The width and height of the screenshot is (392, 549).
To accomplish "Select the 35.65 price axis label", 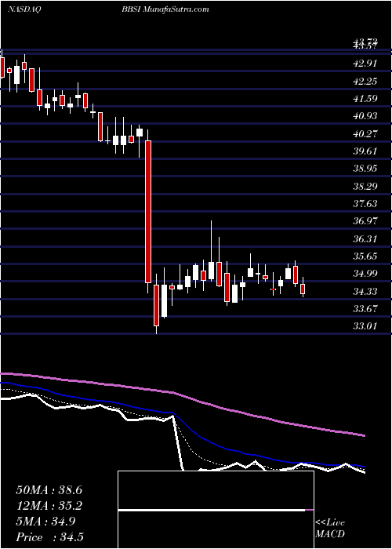I will tap(365, 256).
